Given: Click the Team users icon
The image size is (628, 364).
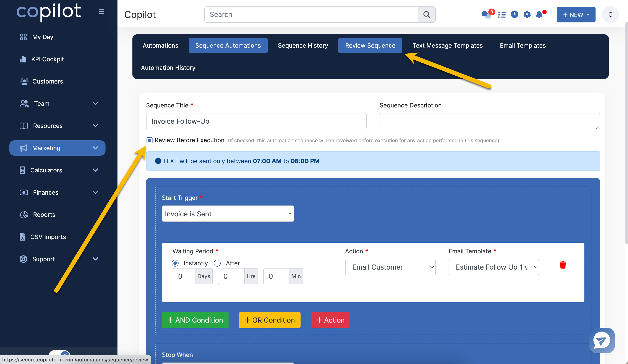Looking at the screenshot, I should 24,104.
